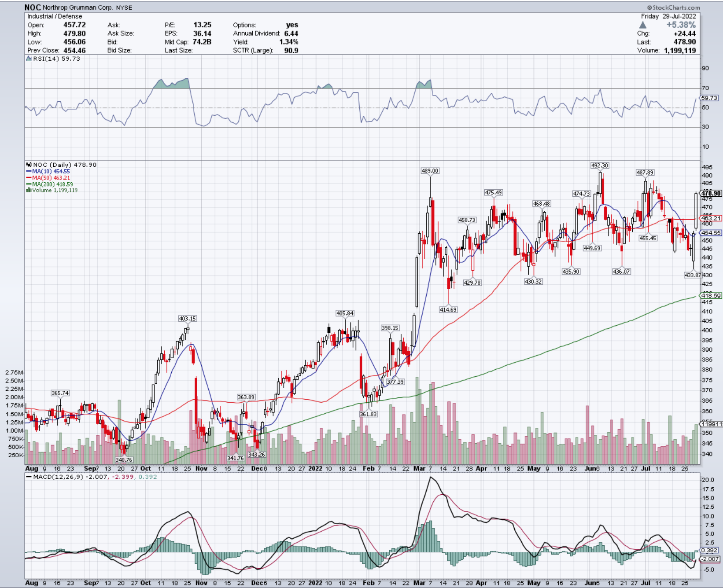This screenshot has height=588, width=723.
Task: Click the 436.07 June low annotation
Action: (621, 272)
